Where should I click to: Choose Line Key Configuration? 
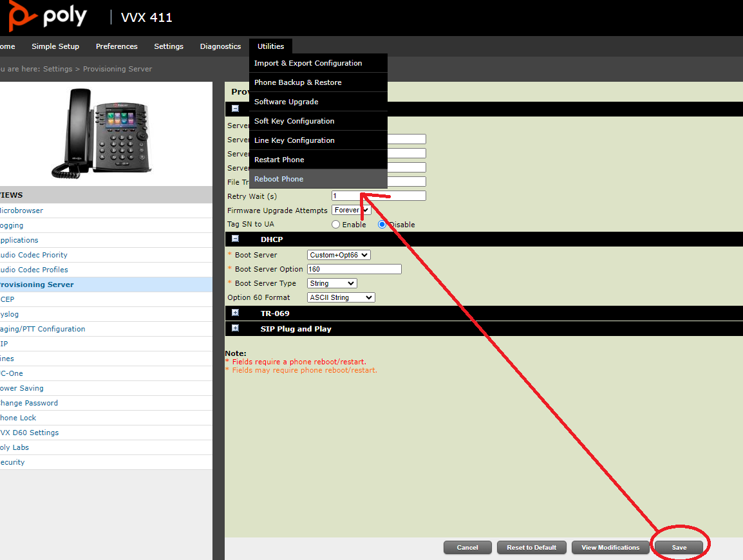click(319, 140)
